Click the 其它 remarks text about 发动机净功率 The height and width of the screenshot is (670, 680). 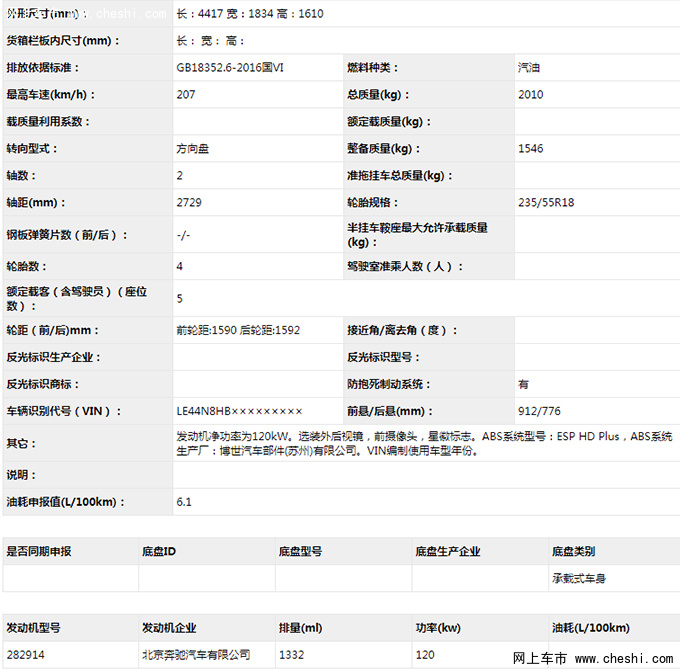point(424,444)
